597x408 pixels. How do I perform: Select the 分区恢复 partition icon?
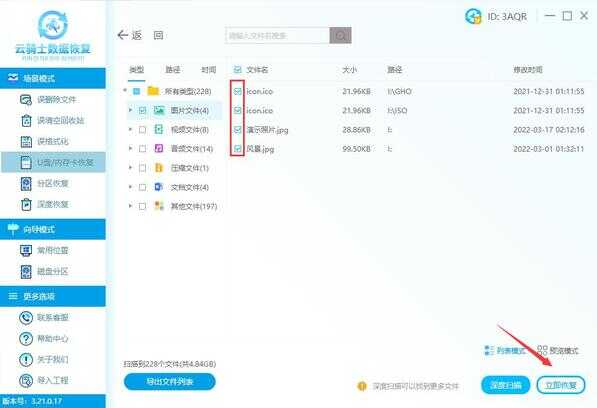26,183
